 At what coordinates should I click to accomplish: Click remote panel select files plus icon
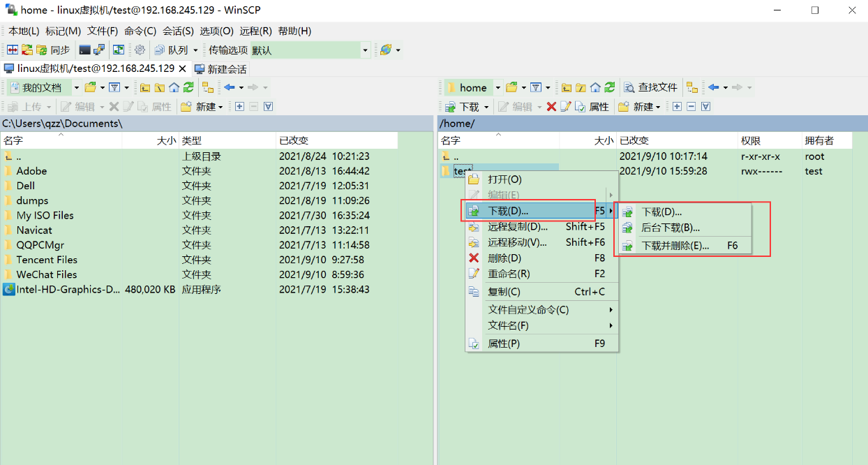point(677,107)
